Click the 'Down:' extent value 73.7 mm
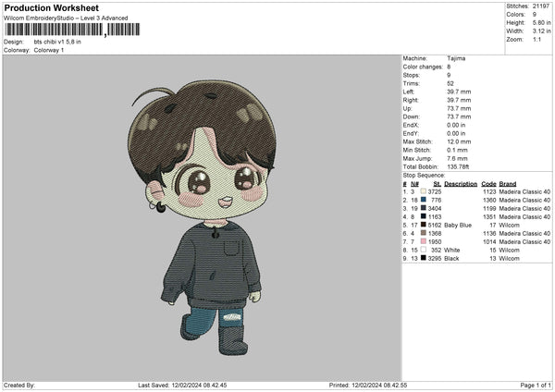The image size is (555, 392). (459, 116)
